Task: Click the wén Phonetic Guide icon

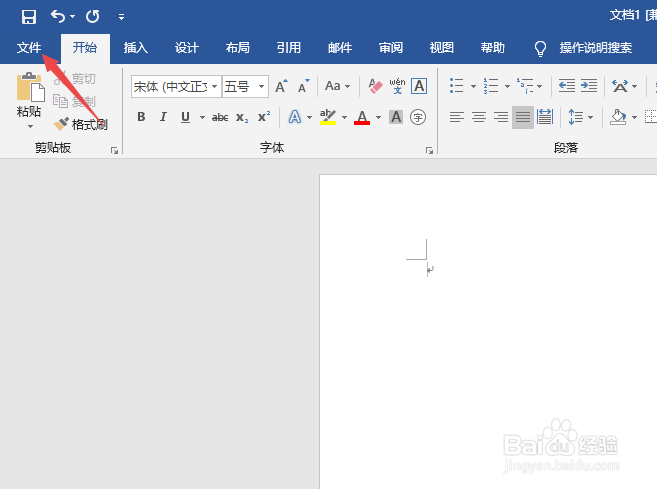Action: (397, 86)
